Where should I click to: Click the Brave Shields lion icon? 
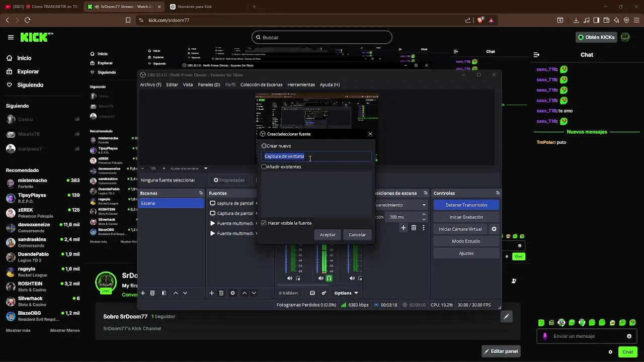[480, 20]
